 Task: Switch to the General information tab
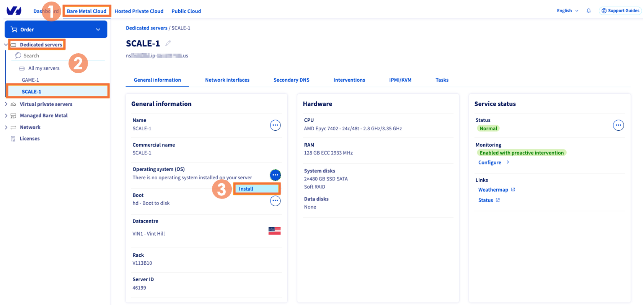(157, 80)
